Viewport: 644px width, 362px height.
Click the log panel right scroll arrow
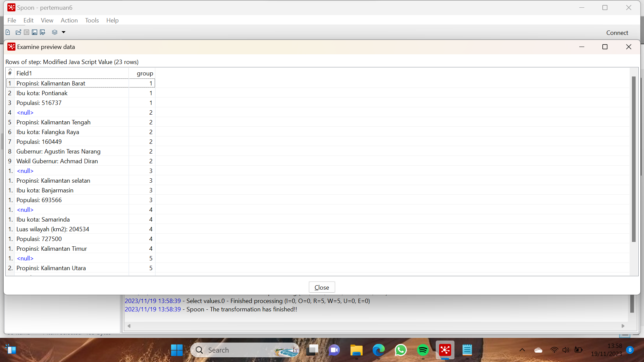[x=623, y=326]
